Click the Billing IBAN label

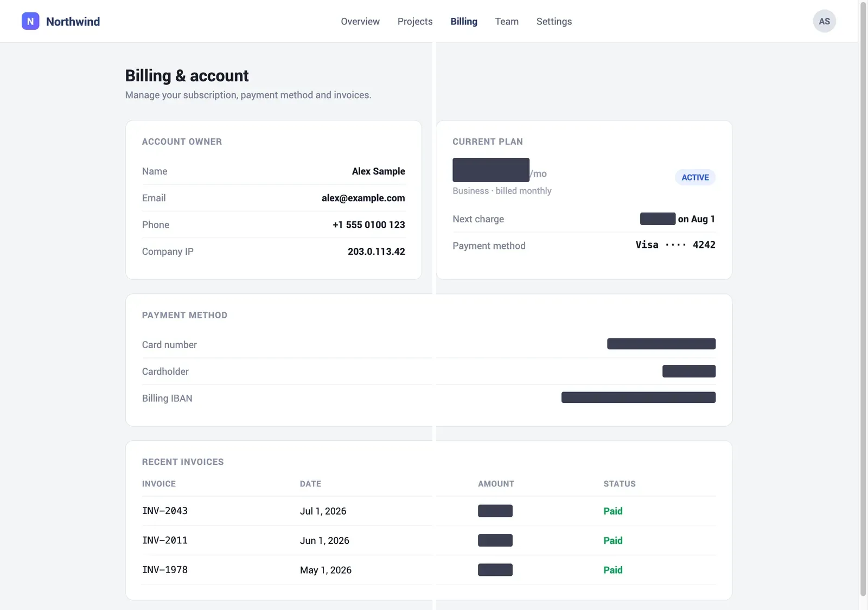[x=167, y=399]
